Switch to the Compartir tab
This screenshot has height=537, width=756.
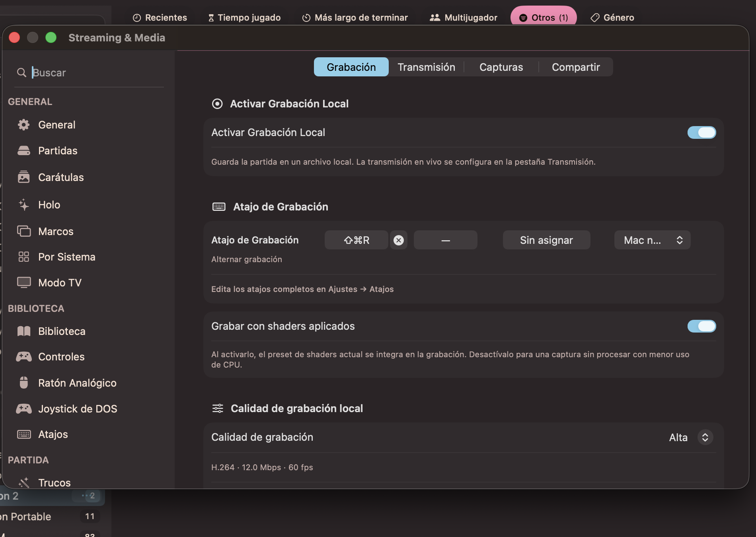(x=576, y=67)
